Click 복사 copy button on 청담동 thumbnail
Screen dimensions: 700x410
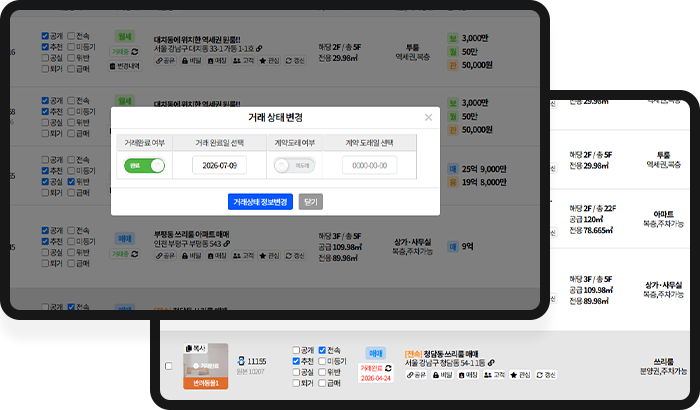(196, 348)
